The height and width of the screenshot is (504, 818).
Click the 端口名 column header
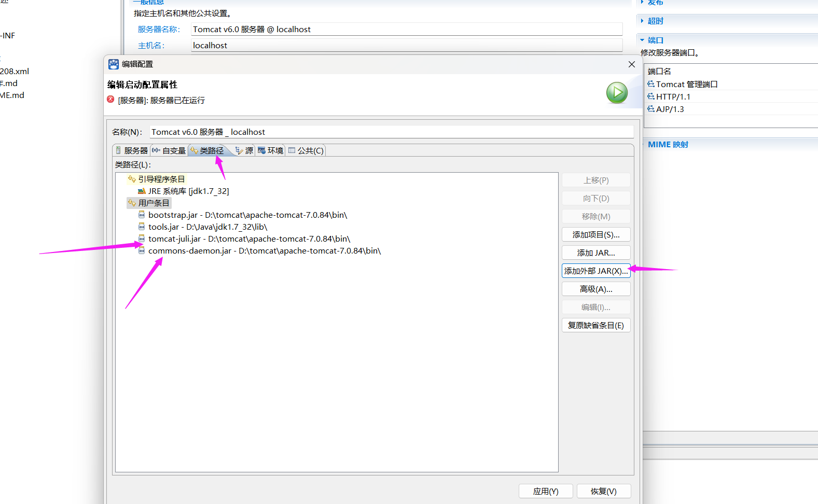click(x=659, y=71)
